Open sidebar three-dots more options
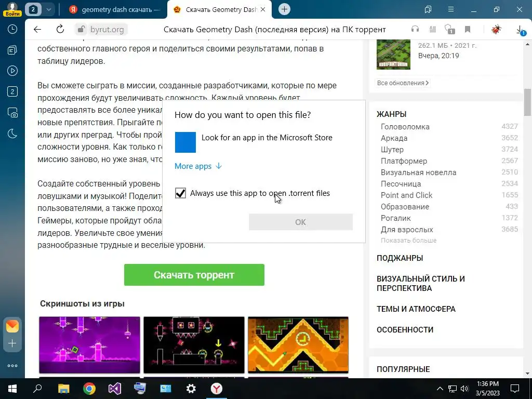Viewport: 532px width, 399px height. coord(12,366)
